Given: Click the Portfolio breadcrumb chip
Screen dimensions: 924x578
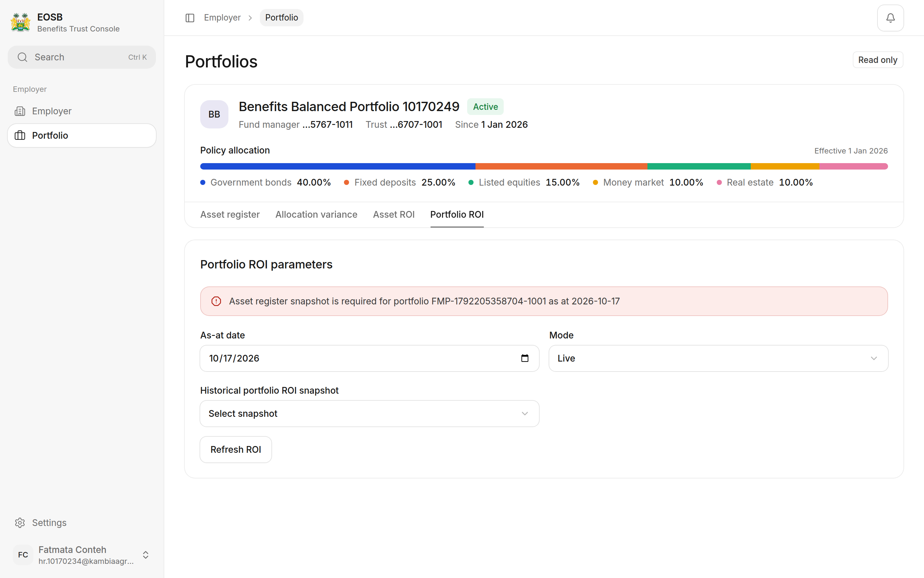Looking at the screenshot, I should click(281, 18).
